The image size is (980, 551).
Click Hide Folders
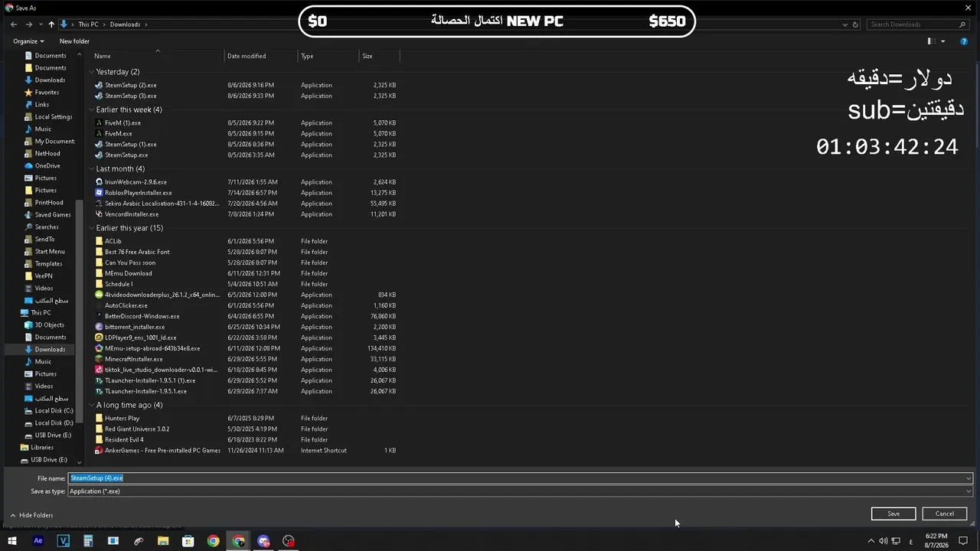[x=31, y=515]
